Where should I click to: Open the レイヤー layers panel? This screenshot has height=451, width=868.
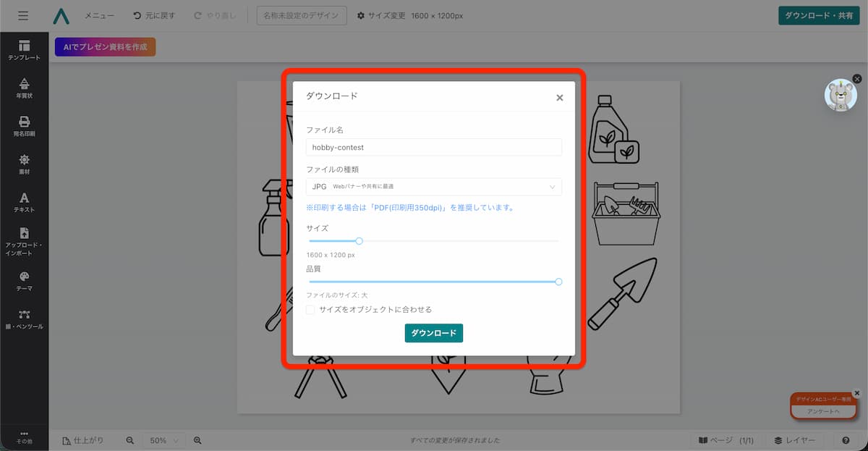click(795, 440)
